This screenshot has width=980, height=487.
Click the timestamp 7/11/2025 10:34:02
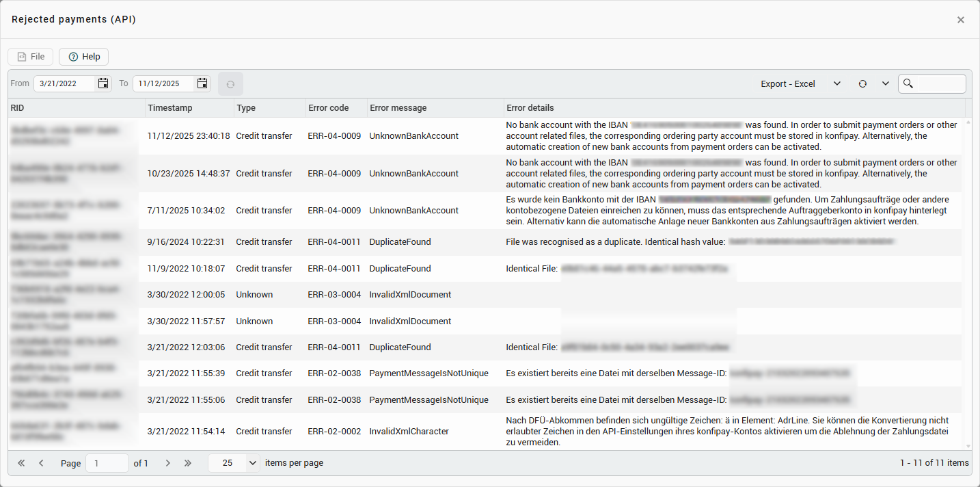click(x=186, y=211)
